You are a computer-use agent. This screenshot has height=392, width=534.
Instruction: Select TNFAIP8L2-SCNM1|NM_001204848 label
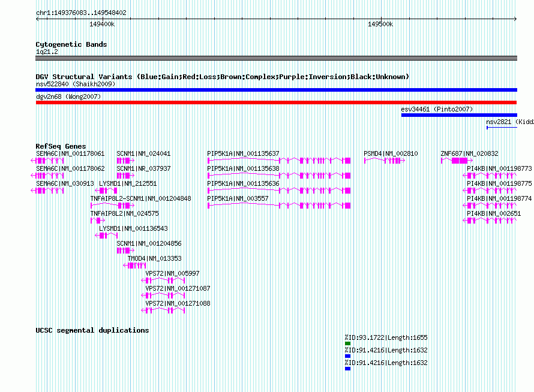140,198
